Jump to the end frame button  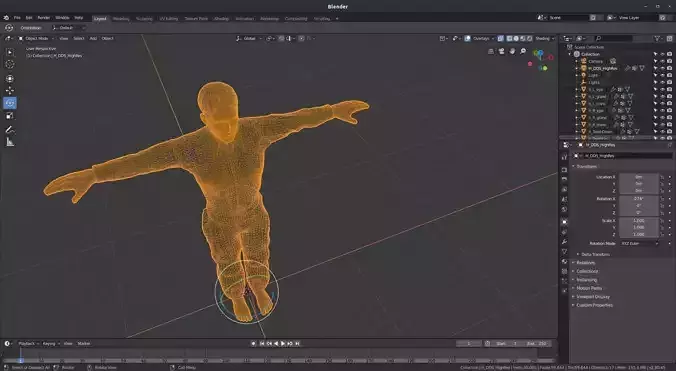click(297, 343)
